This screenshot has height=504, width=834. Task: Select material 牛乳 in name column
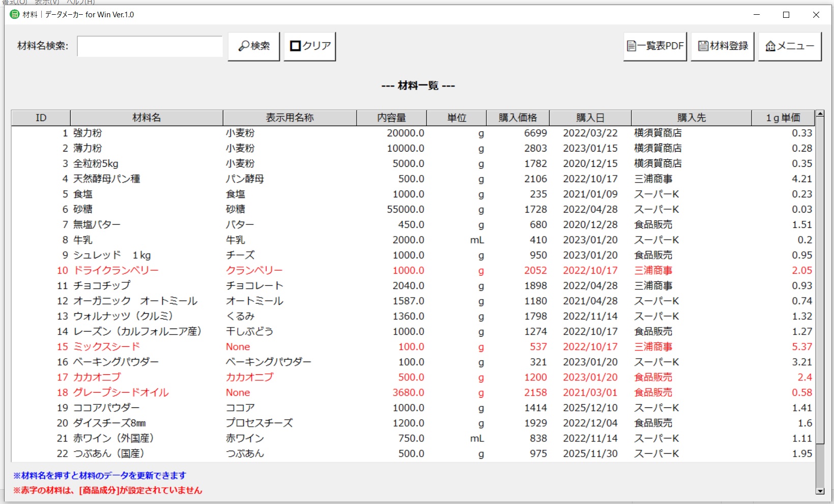click(x=83, y=240)
